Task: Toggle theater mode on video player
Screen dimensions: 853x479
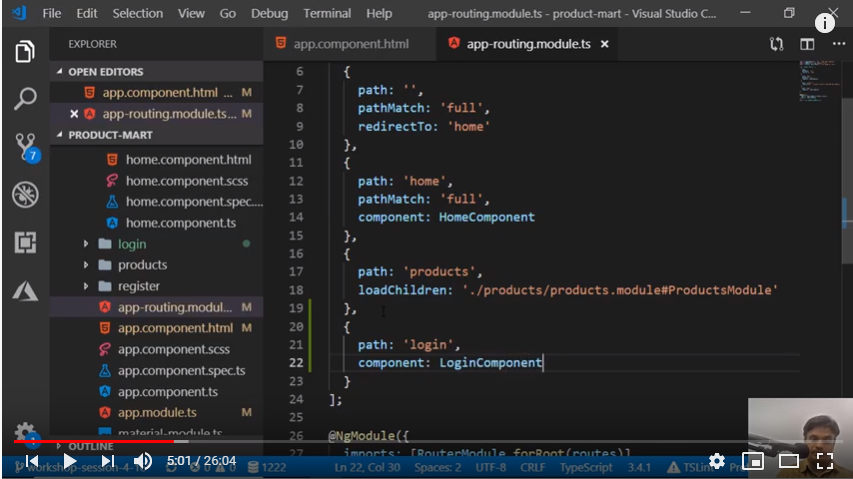Action: 789,461
